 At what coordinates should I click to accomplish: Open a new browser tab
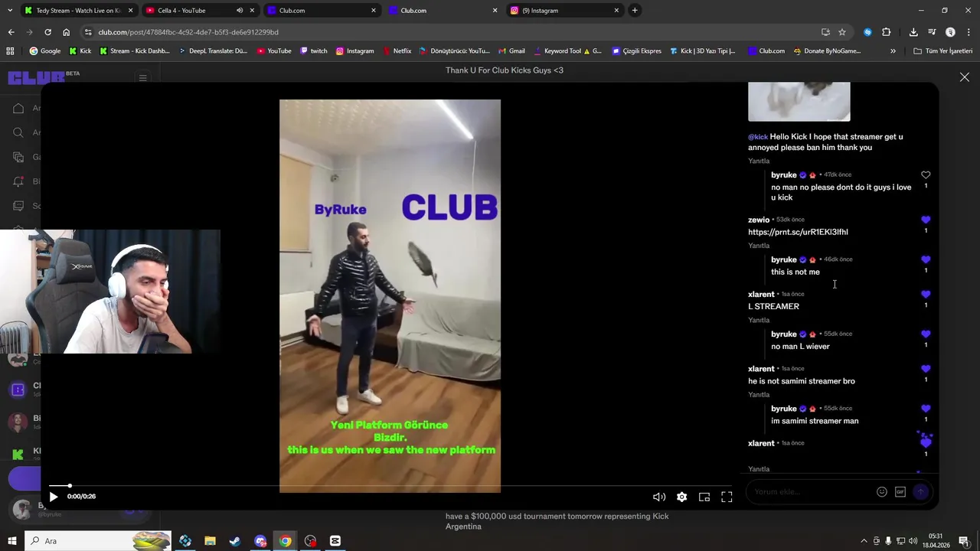(635, 11)
